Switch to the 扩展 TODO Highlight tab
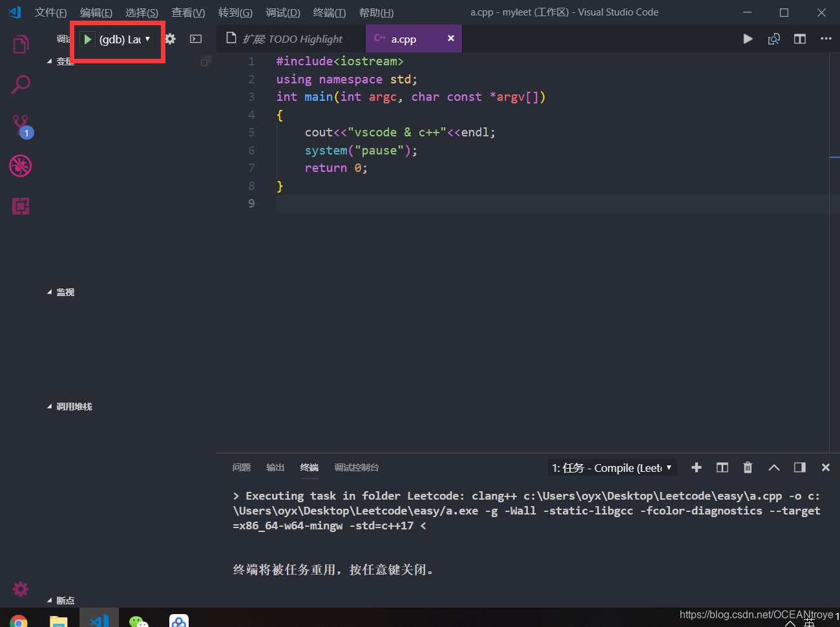This screenshot has width=840, height=627. tap(291, 39)
